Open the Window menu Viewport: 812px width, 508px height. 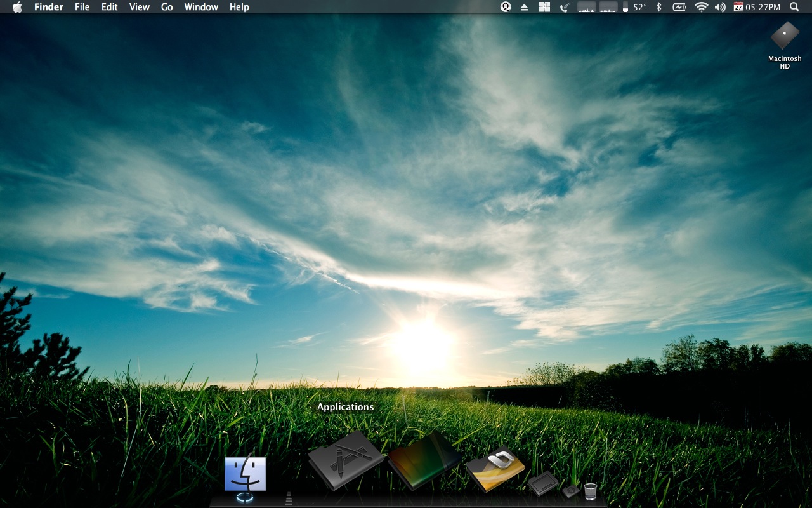coord(201,7)
